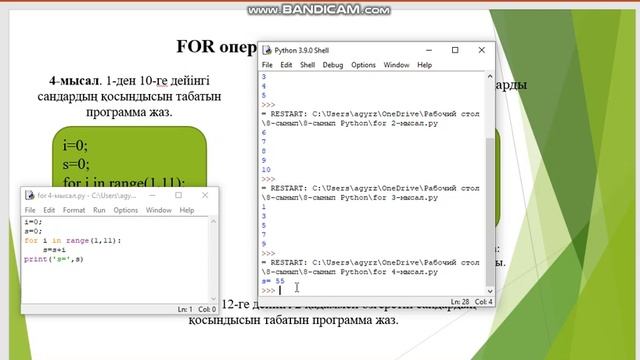The width and height of the screenshot is (640, 360).
Task: Open Format menu in editor window
Action: (x=74, y=210)
